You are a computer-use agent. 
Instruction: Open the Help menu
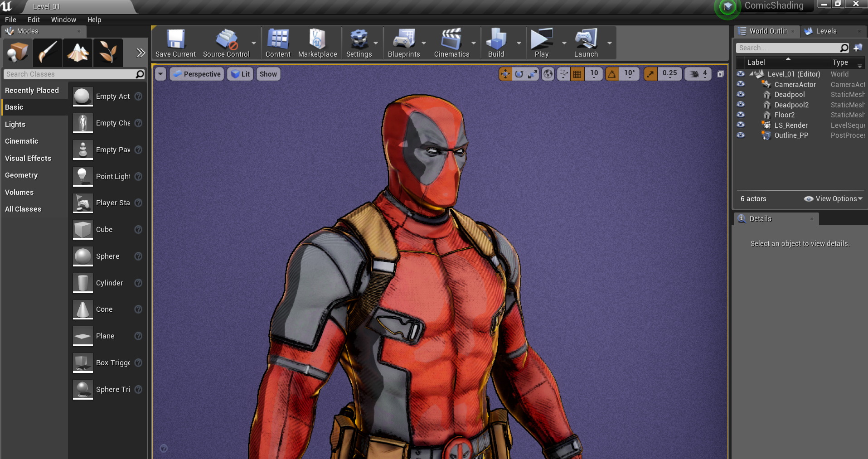(x=94, y=20)
